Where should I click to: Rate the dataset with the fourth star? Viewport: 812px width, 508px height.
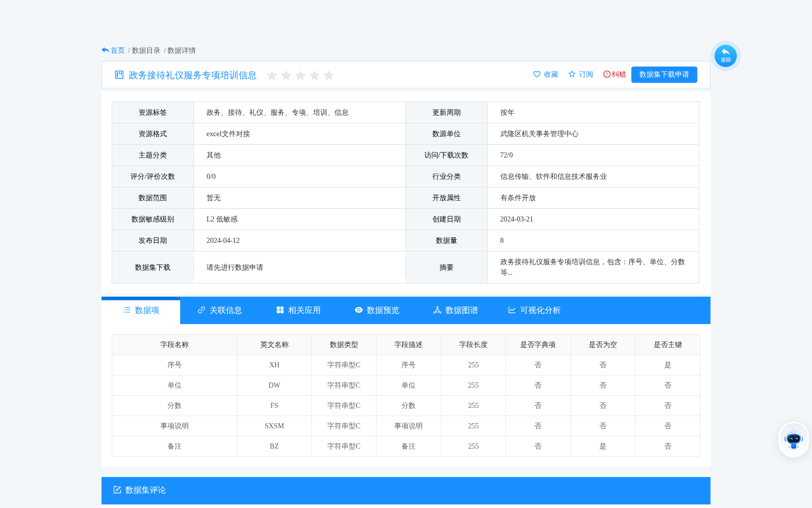[x=315, y=75]
